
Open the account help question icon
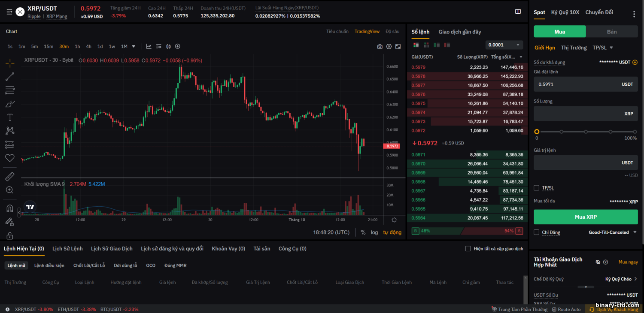605,262
